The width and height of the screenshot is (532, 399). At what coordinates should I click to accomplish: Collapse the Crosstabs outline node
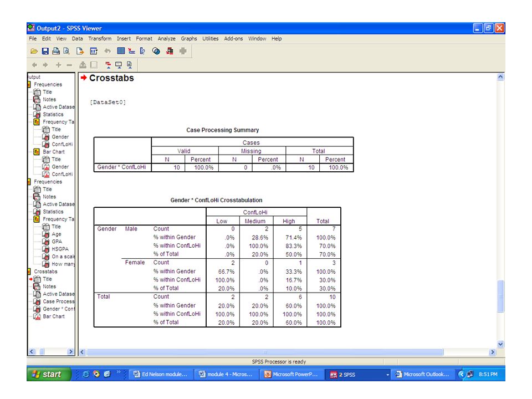pos(29,272)
